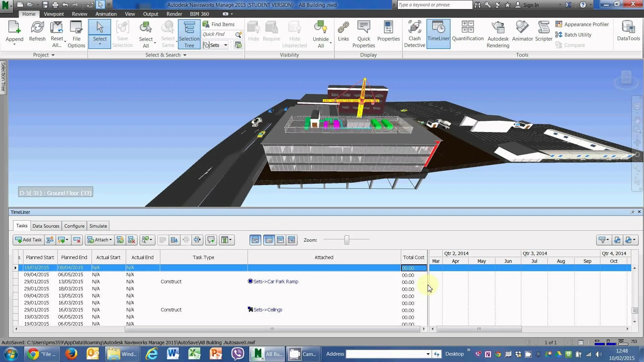The height and width of the screenshot is (362, 644).
Task: Switch to the Simulate tab
Action: 98,226
